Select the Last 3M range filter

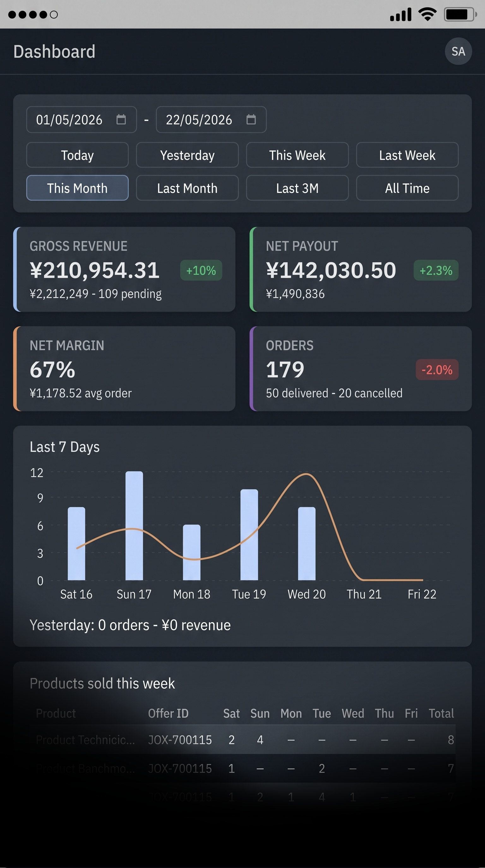point(297,188)
